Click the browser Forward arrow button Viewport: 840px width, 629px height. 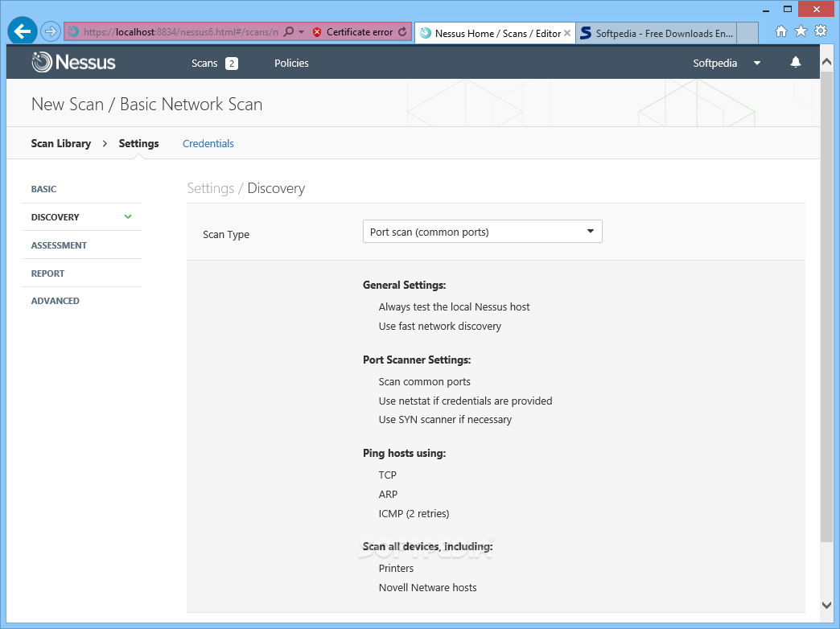[x=51, y=31]
